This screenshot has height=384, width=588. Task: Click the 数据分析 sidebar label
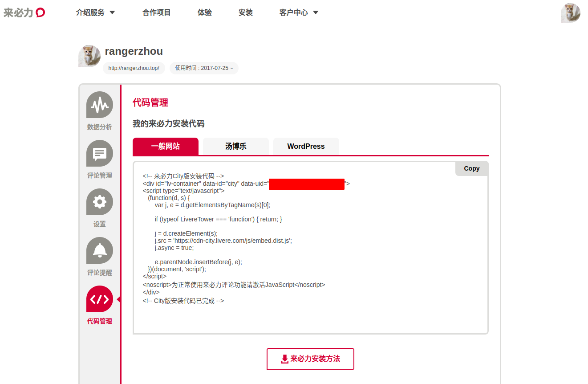point(100,127)
